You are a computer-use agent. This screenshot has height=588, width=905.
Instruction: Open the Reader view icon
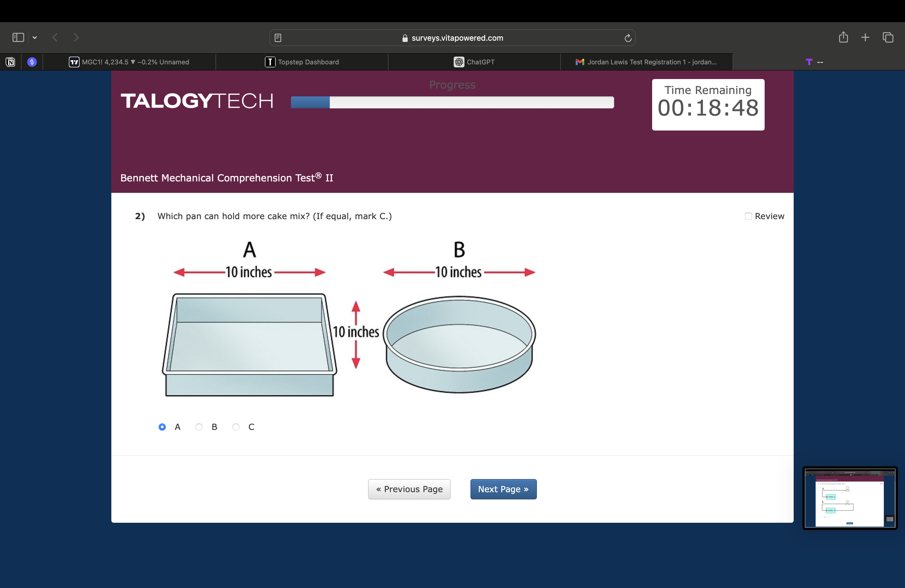[x=278, y=38]
